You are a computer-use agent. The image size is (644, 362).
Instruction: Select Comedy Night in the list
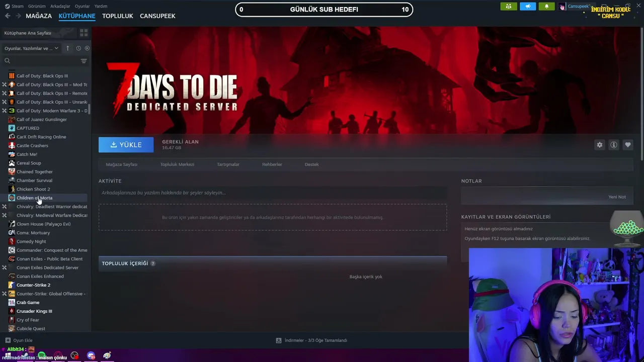[31, 241]
